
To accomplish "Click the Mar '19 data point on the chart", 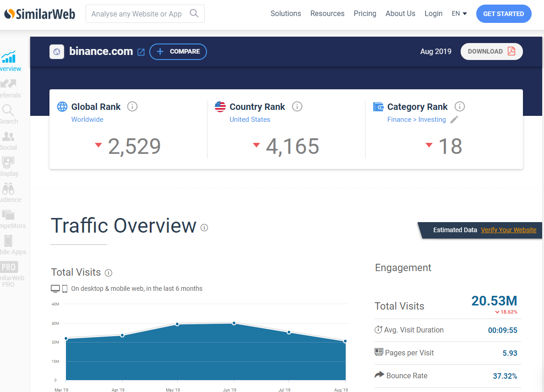I will (x=66, y=338).
